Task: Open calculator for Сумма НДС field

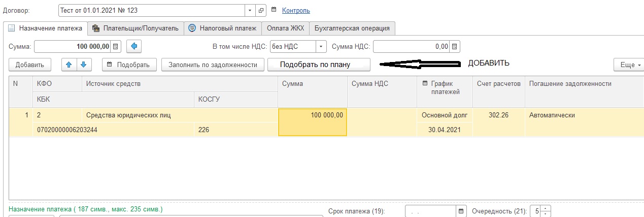Action: [x=455, y=47]
